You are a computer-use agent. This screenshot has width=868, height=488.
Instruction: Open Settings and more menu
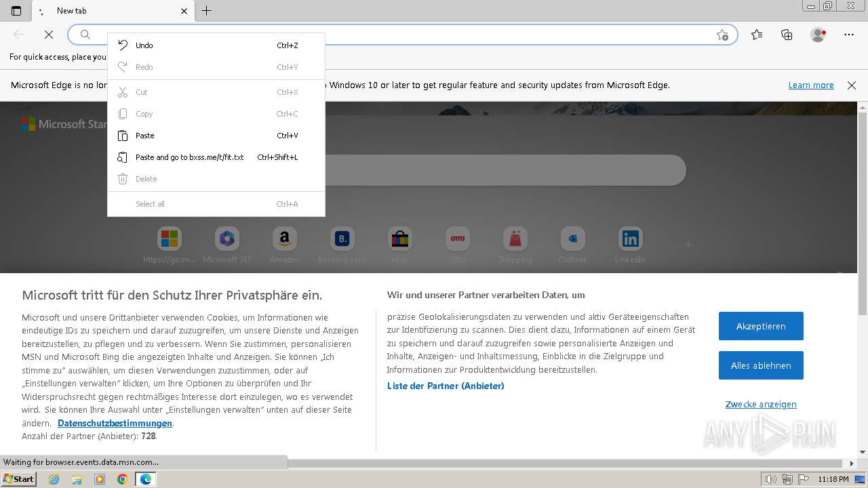tap(849, 35)
